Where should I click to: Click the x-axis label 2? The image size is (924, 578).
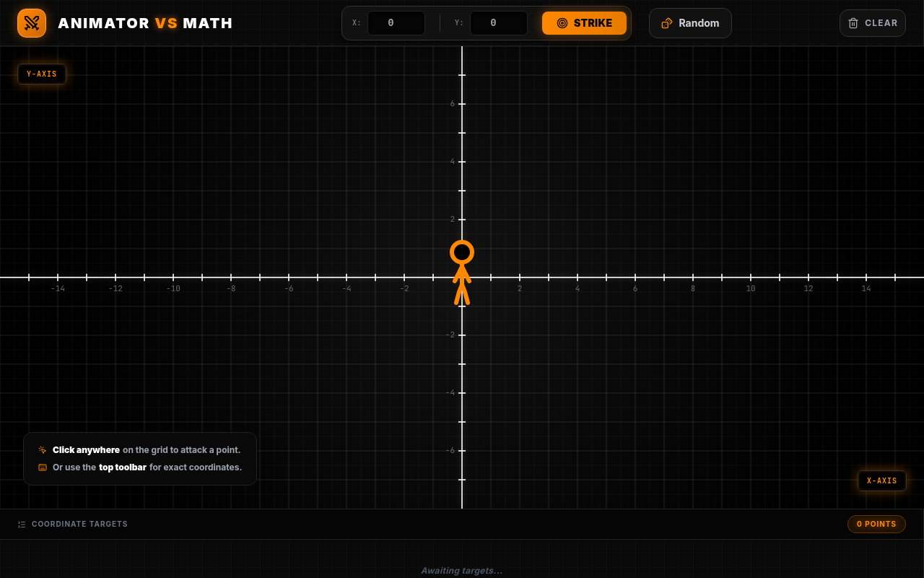tap(520, 289)
